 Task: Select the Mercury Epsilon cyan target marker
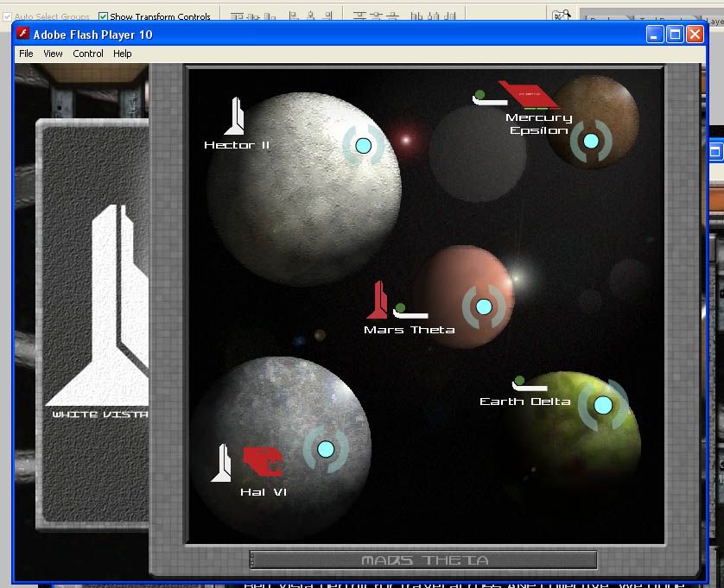(x=591, y=141)
